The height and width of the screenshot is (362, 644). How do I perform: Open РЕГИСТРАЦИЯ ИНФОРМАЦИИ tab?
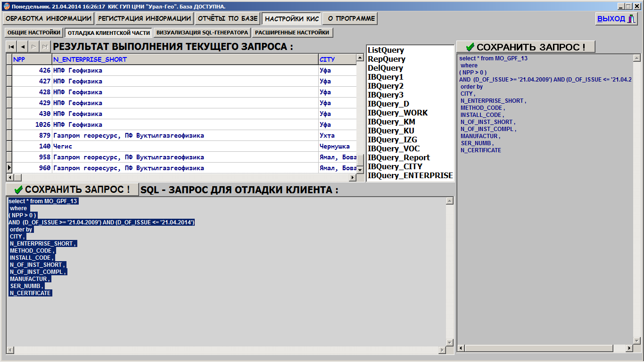[144, 18]
